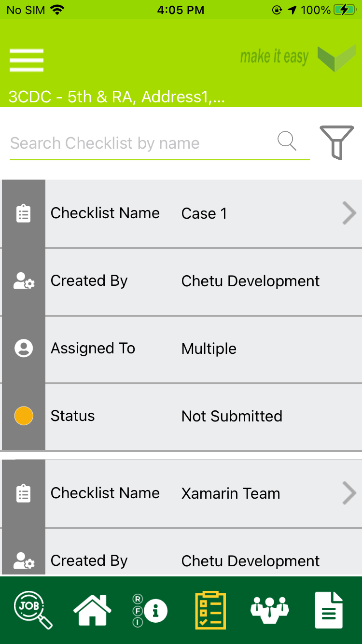
Task: Open the Job search tab
Action: pyautogui.click(x=33, y=610)
